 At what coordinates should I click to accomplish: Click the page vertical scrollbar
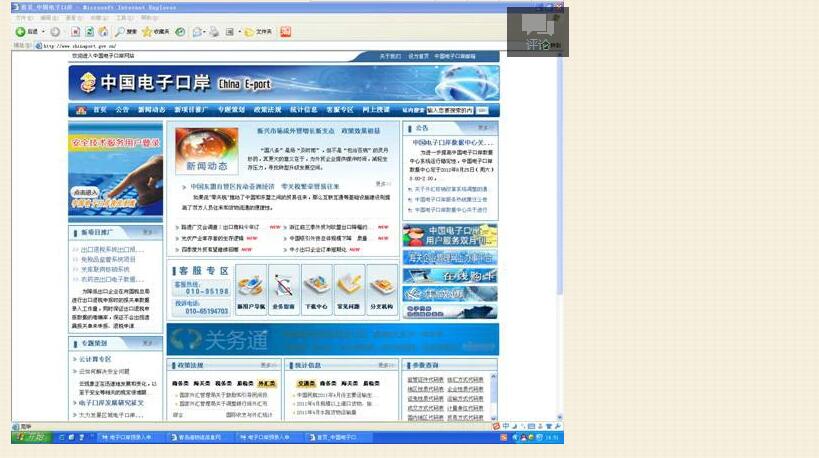pos(559,235)
